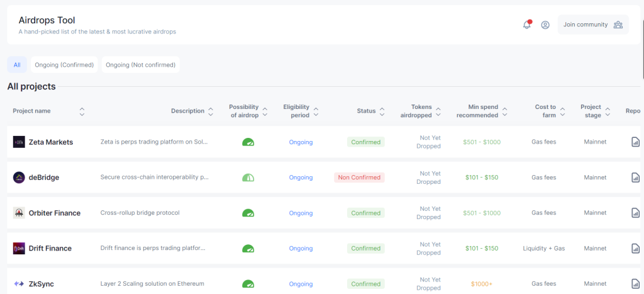The image size is (644, 294).
Task: Click the Drift Finance logo icon
Action: coord(19,249)
